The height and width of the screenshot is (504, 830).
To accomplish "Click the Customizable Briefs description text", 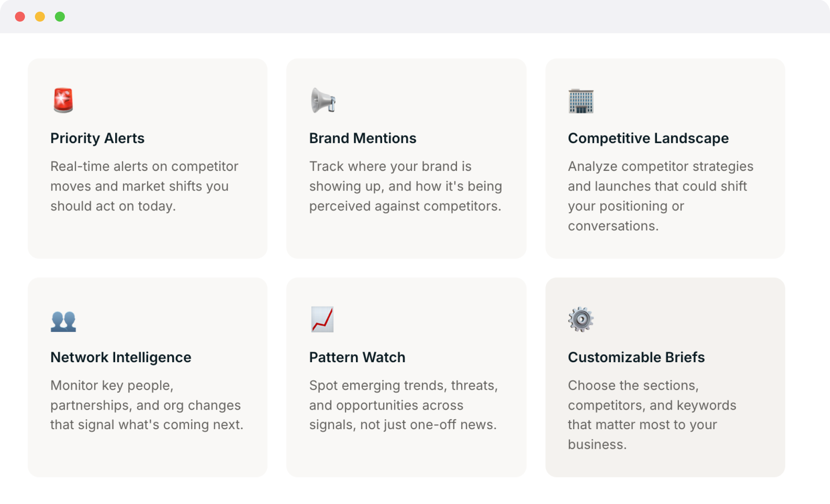I will point(652,415).
